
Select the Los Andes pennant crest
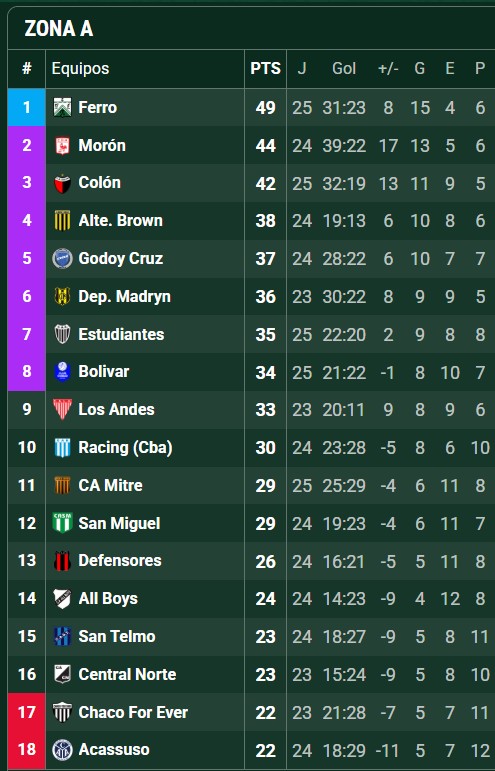[x=62, y=409]
